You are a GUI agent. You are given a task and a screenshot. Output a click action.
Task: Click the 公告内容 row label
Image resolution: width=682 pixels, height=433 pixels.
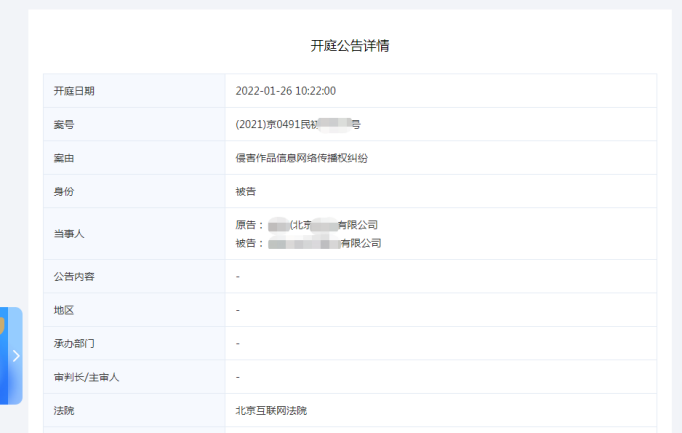pos(74,276)
